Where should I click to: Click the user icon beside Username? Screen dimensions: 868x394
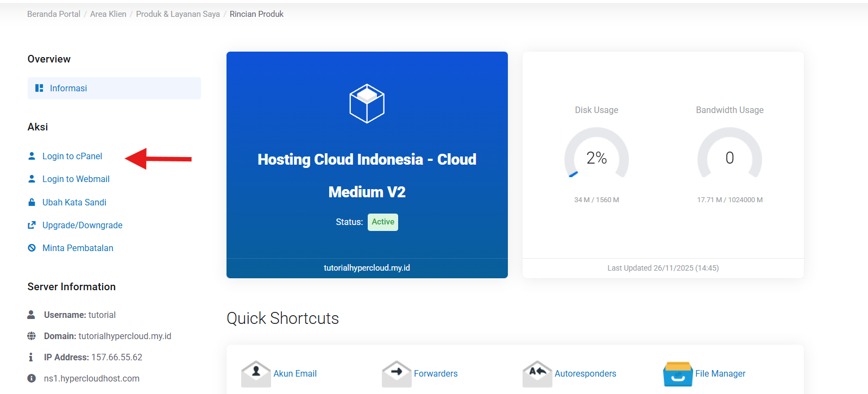(x=31, y=315)
